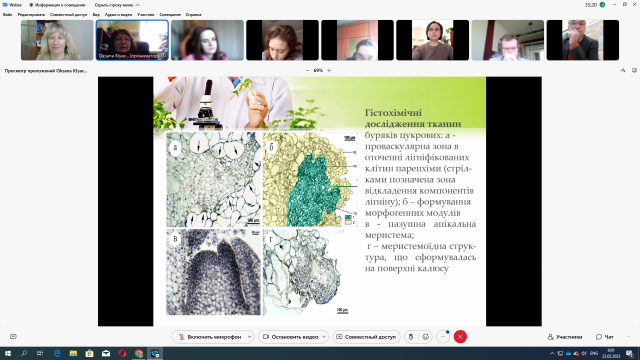Open taskbar search magnifier
The image size is (640, 360).
(x=24, y=353)
